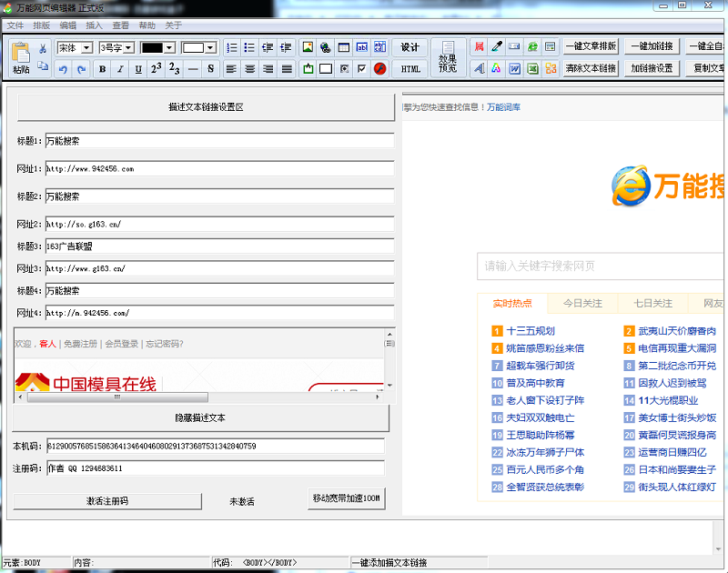Toggle bold formatting on selected text
The width and height of the screenshot is (728, 573).
(101, 69)
